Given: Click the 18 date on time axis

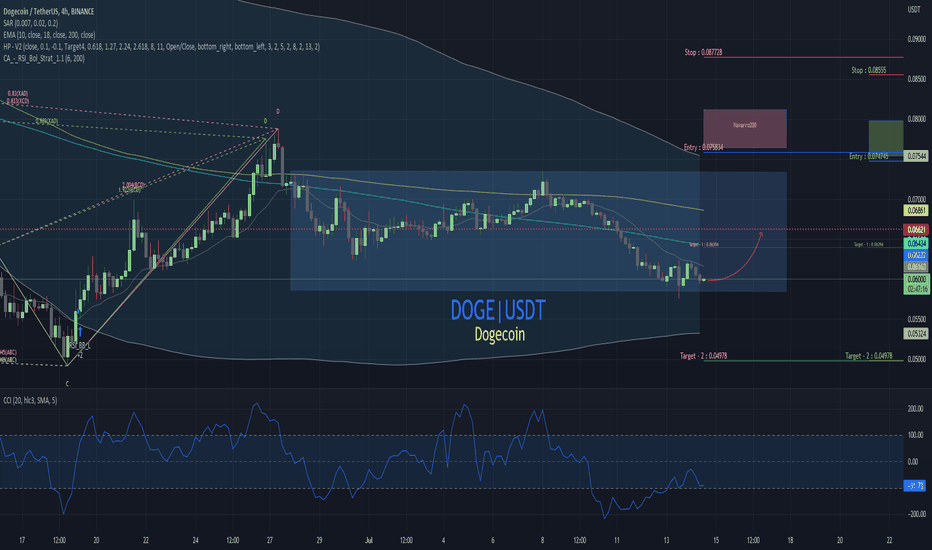Looking at the screenshot, I should pyautogui.click(x=790, y=540).
